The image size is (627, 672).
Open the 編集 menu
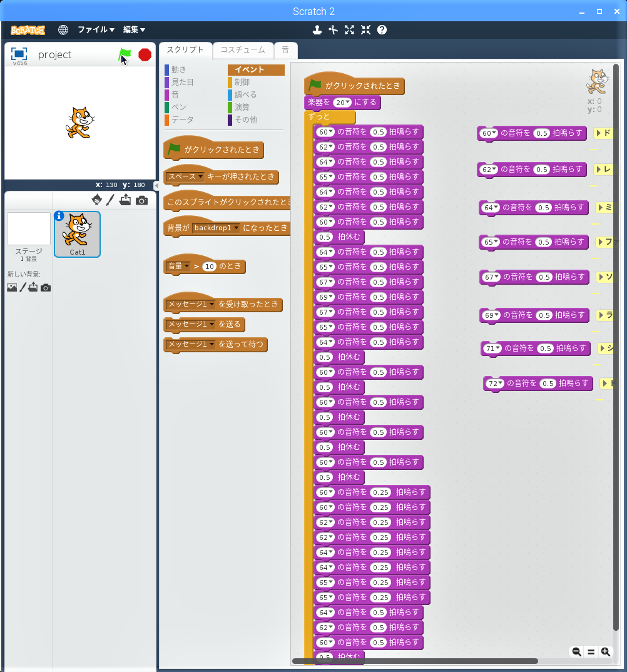pos(134,29)
